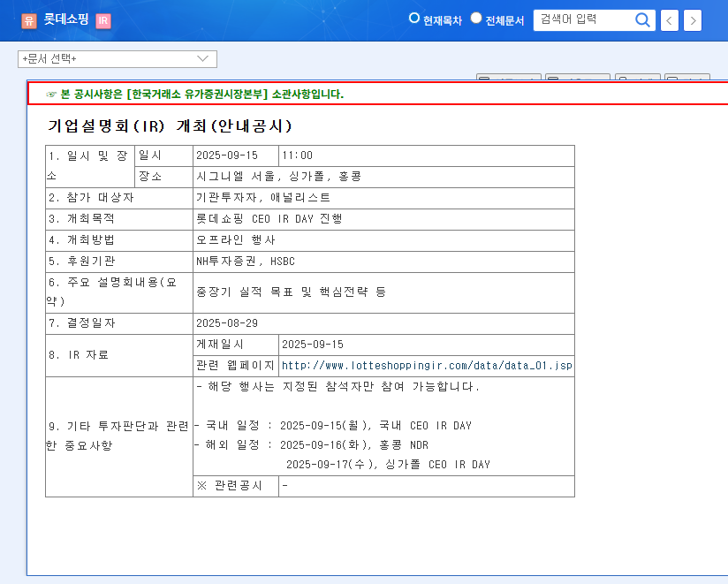
Task: Click the pink IR badge icon
Action: [103, 21]
